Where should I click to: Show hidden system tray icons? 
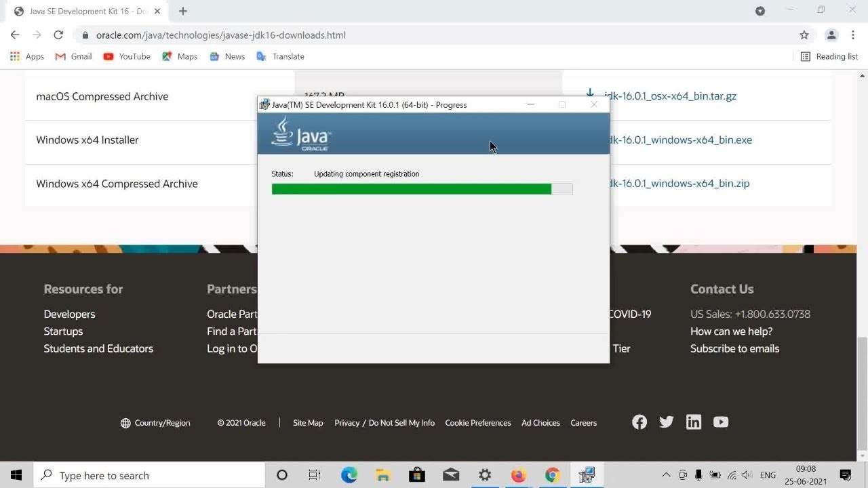(667, 475)
